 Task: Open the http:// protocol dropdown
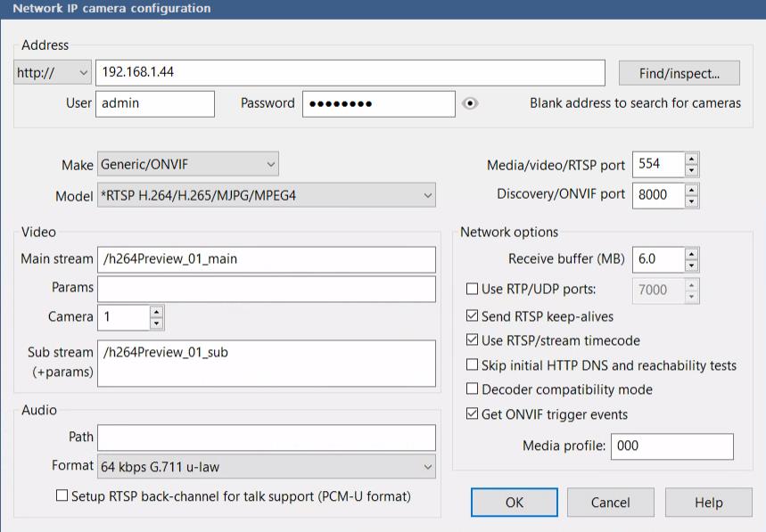click(x=54, y=73)
